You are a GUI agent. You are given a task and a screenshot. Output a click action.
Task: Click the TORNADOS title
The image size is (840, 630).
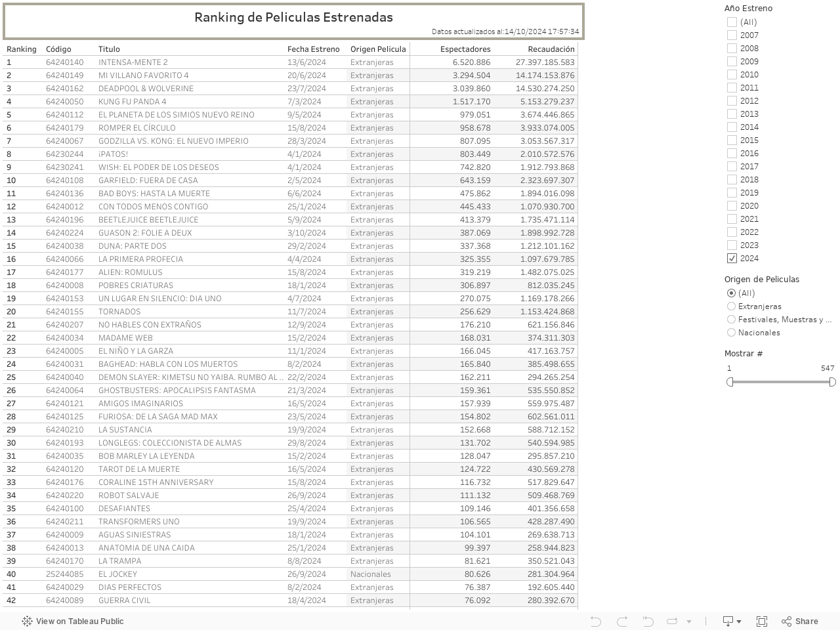coord(119,312)
